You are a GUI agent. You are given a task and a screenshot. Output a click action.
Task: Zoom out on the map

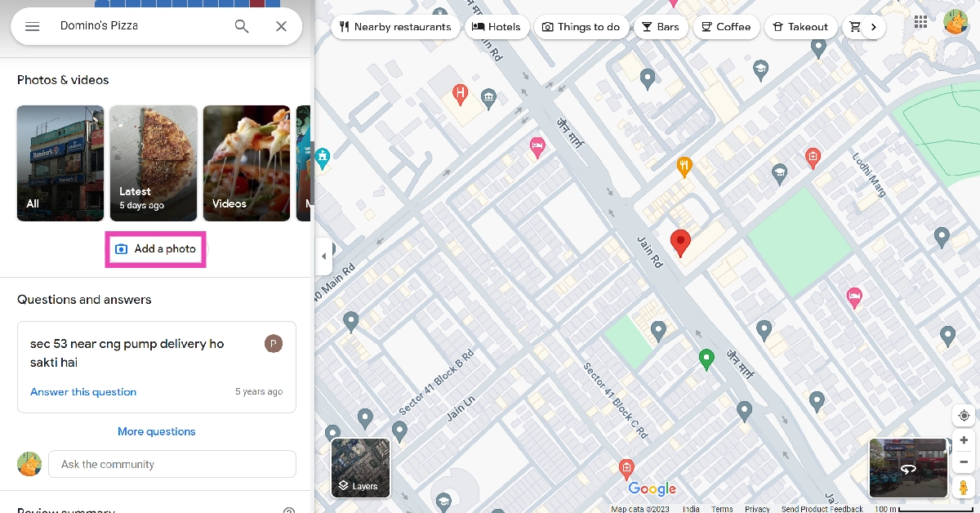pos(964,462)
